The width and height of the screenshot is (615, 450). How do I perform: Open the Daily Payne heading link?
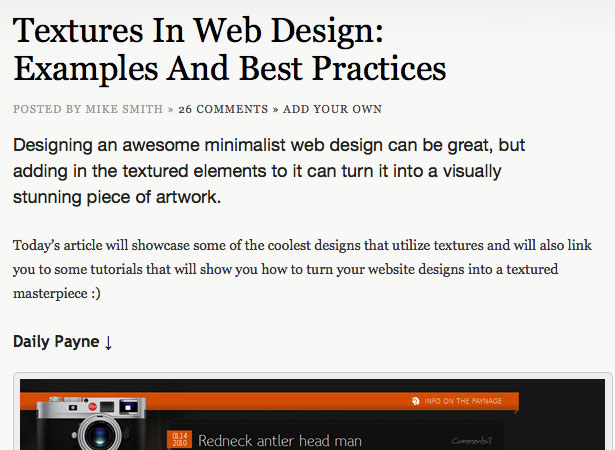tap(56, 341)
